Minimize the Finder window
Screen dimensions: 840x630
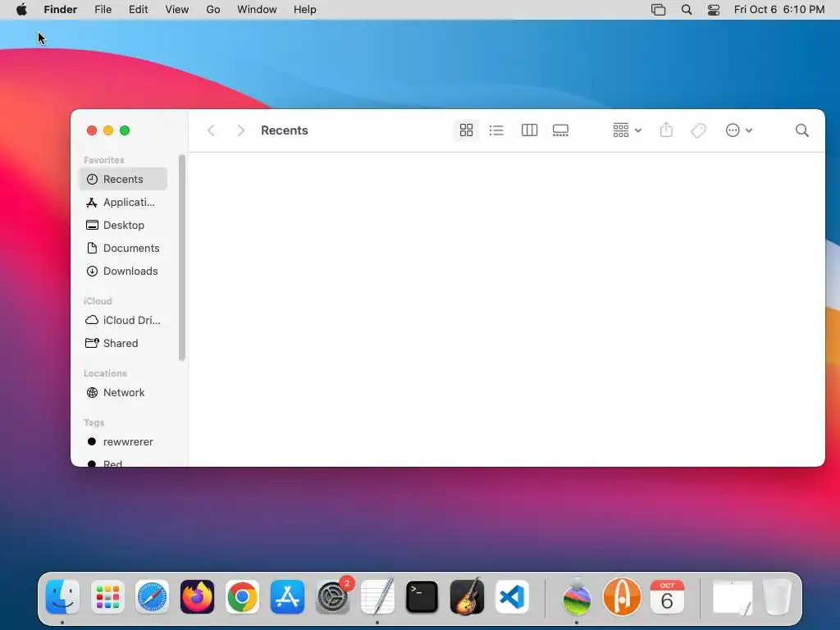tap(108, 130)
